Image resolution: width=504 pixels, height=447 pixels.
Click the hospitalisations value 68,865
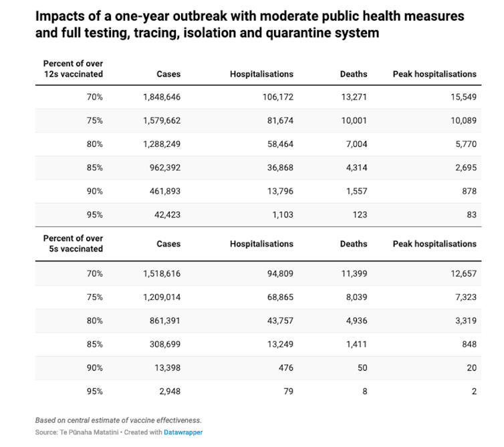click(276, 297)
